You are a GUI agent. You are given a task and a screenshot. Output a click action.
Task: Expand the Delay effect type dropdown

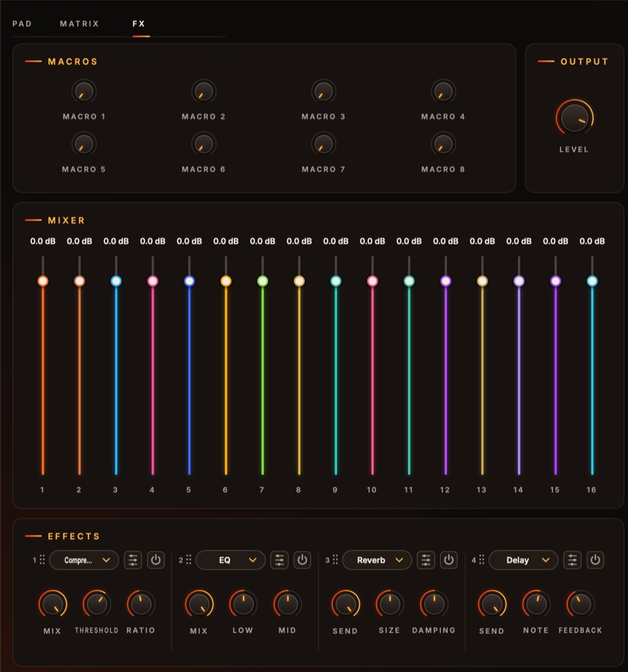click(x=523, y=560)
